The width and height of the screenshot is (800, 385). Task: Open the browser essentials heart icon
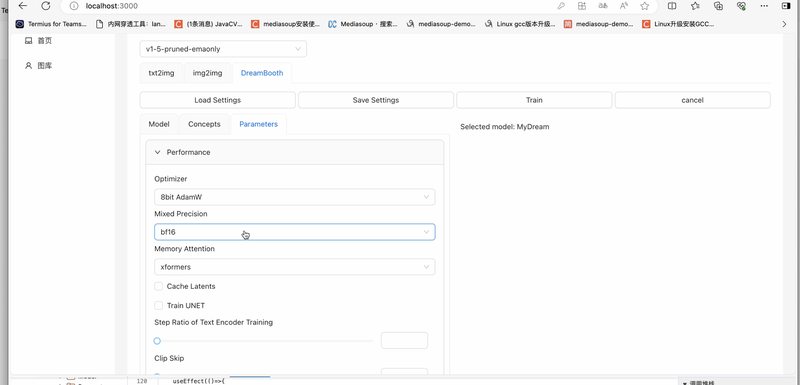coord(741,6)
